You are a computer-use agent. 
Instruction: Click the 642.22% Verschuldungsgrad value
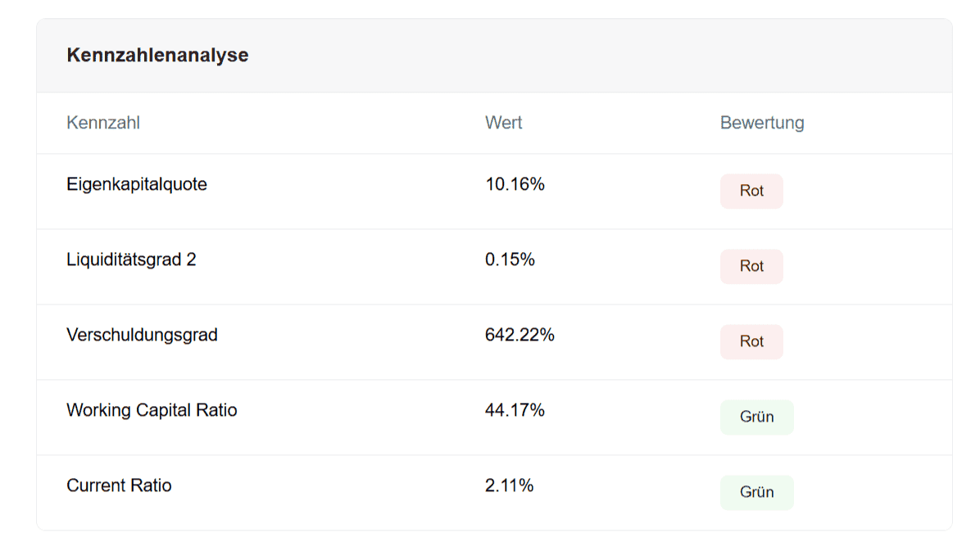point(521,334)
